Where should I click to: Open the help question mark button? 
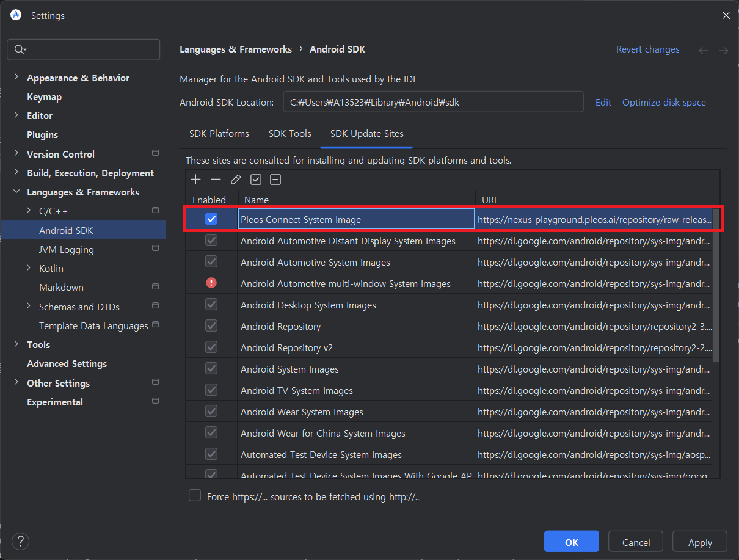click(x=20, y=541)
